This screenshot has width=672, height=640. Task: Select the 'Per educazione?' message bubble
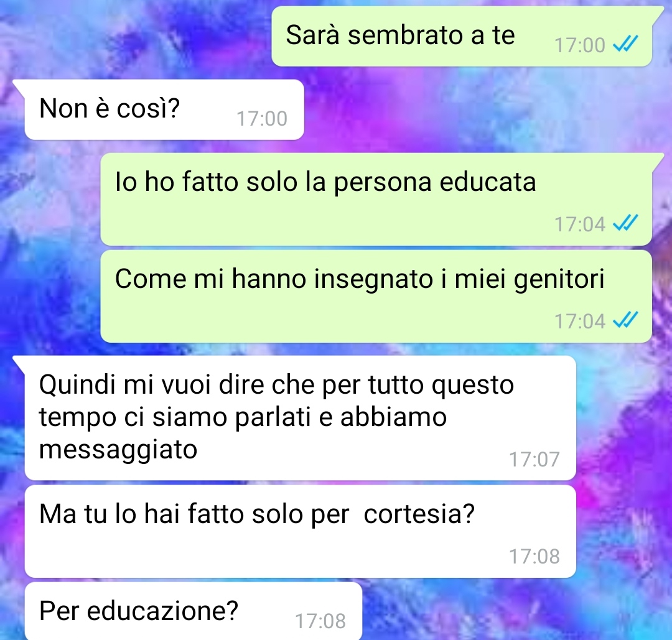click(x=194, y=611)
